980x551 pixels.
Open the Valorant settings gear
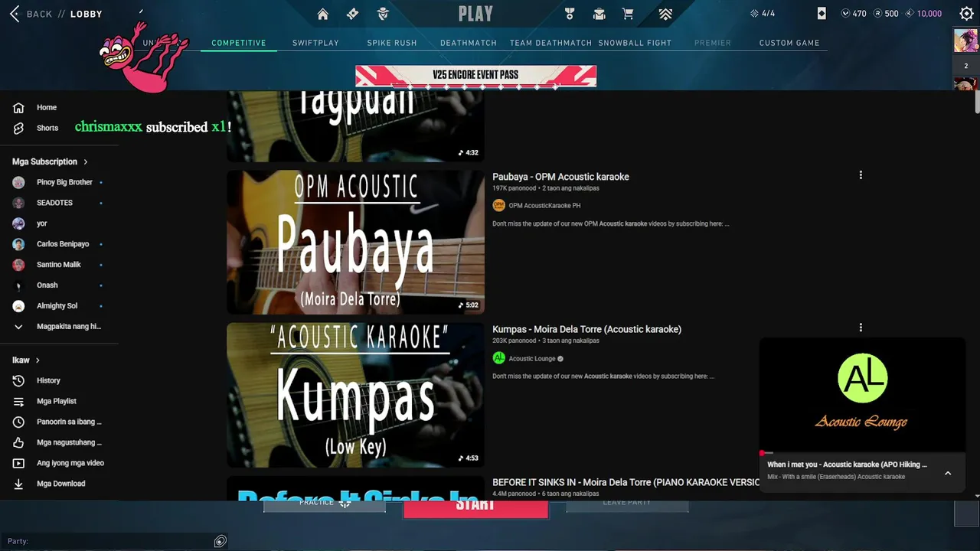(x=966, y=14)
